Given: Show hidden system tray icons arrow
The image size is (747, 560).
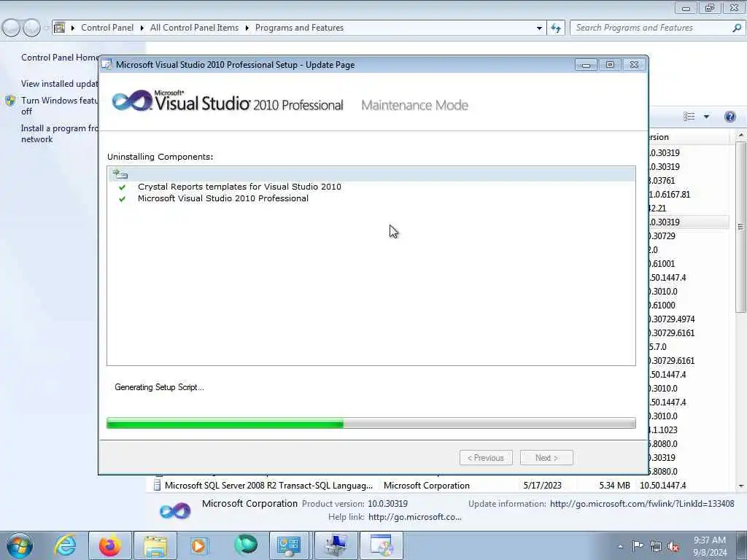Looking at the screenshot, I should (x=620, y=547).
